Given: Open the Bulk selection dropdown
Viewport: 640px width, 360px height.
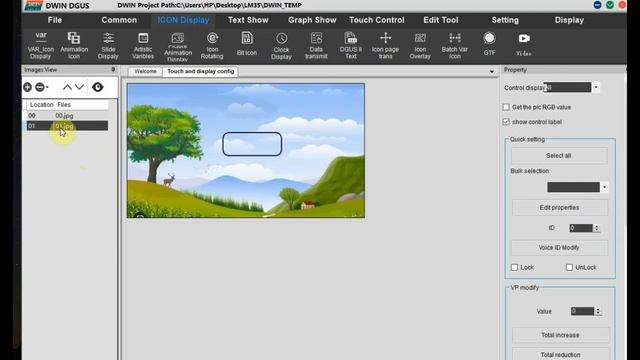Looking at the screenshot, I should [604, 187].
